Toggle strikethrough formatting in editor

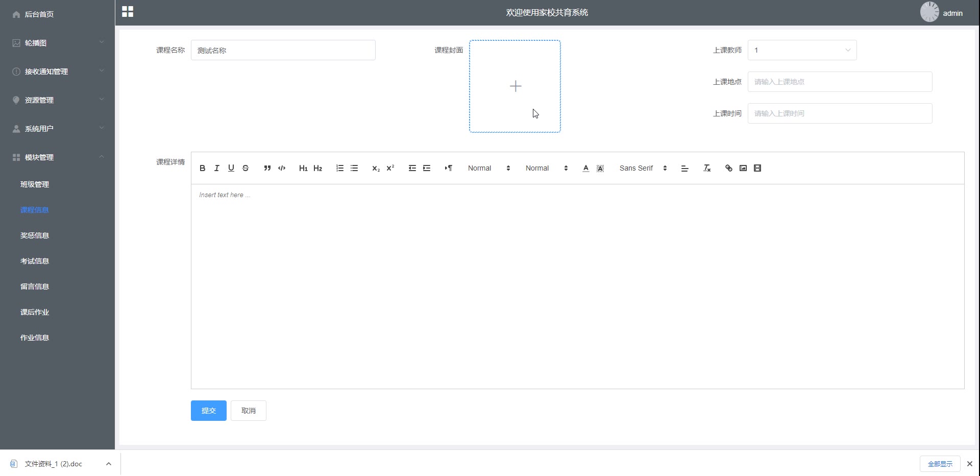[246, 168]
